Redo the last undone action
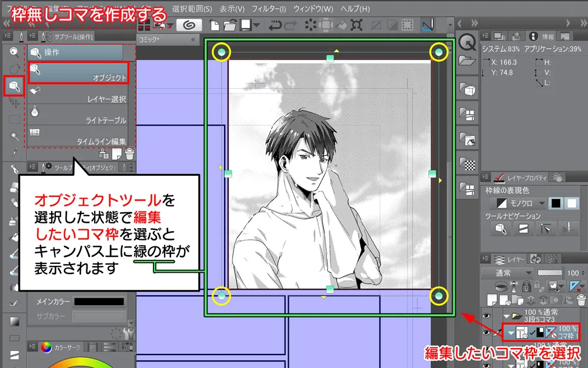 290,25
